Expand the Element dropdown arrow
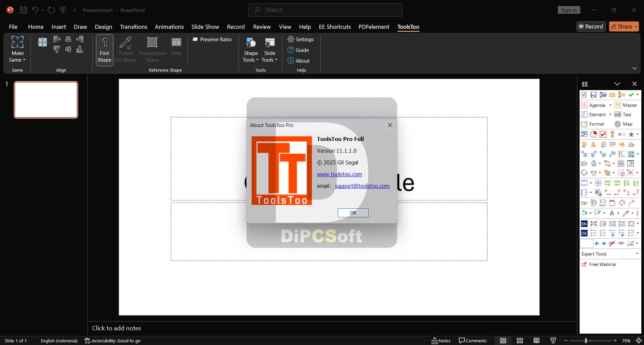644x345 pixels. tap(610, 115)
